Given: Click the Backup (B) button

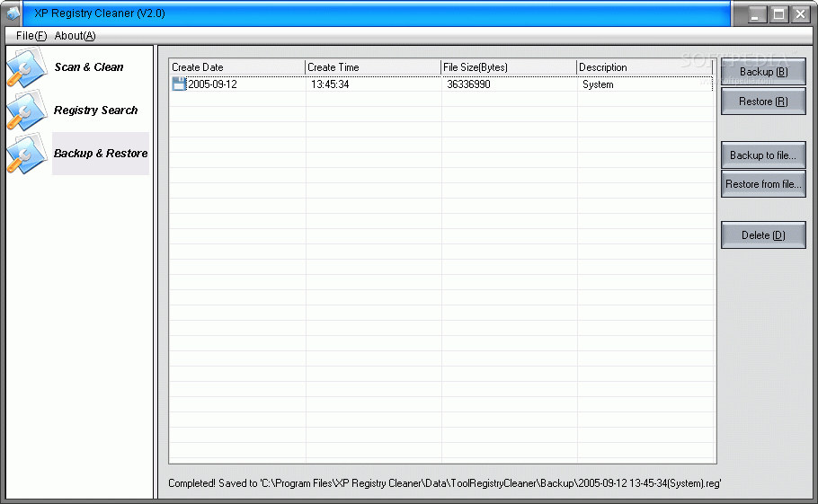Looking at the screenshot, I should (x=763, y=72).
